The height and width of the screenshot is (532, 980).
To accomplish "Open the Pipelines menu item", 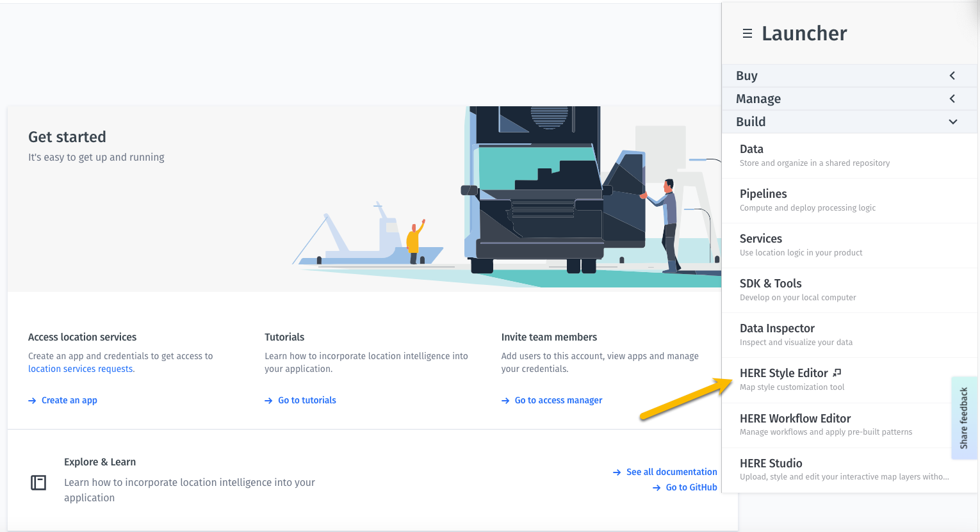I will [x=849, y=200].
